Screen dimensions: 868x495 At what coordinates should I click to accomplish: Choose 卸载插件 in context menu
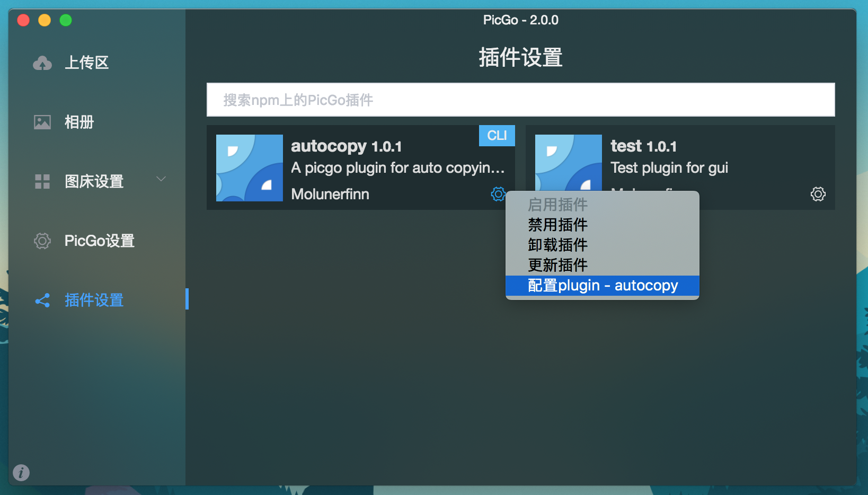[x=603, y=245]
